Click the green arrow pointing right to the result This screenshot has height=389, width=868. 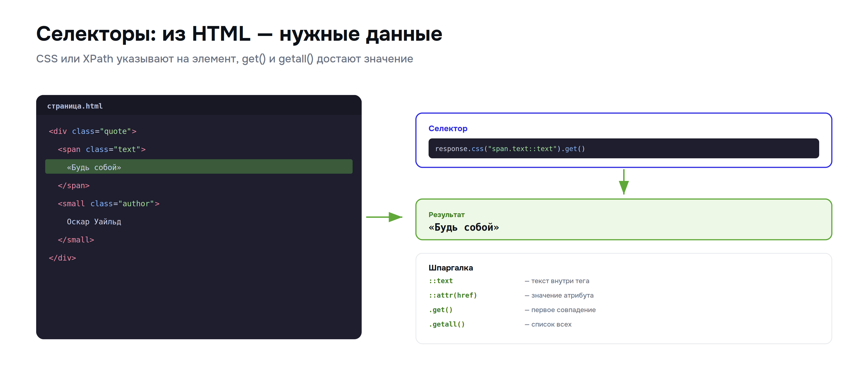[384, 217]
